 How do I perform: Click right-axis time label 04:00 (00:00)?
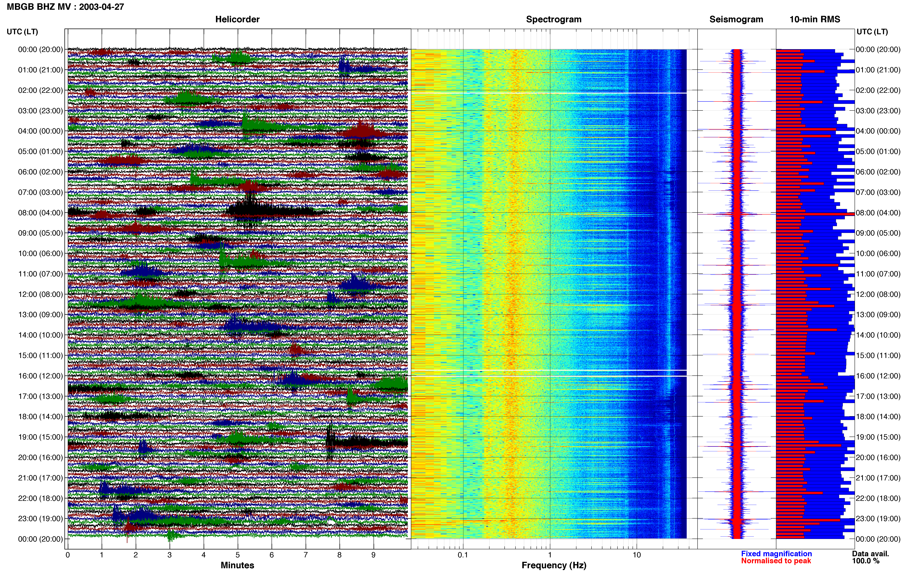(x=878, y=131)
